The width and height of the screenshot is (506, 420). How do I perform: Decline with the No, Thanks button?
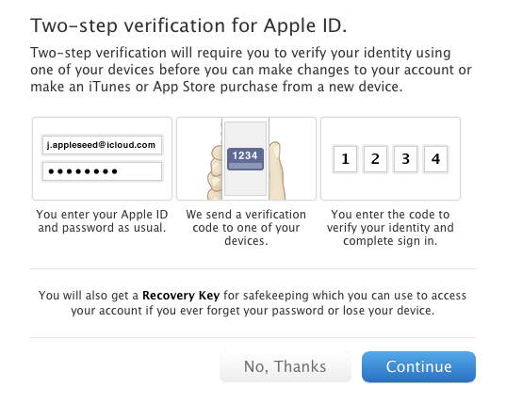pyautogui.click(x=286, y=366)
